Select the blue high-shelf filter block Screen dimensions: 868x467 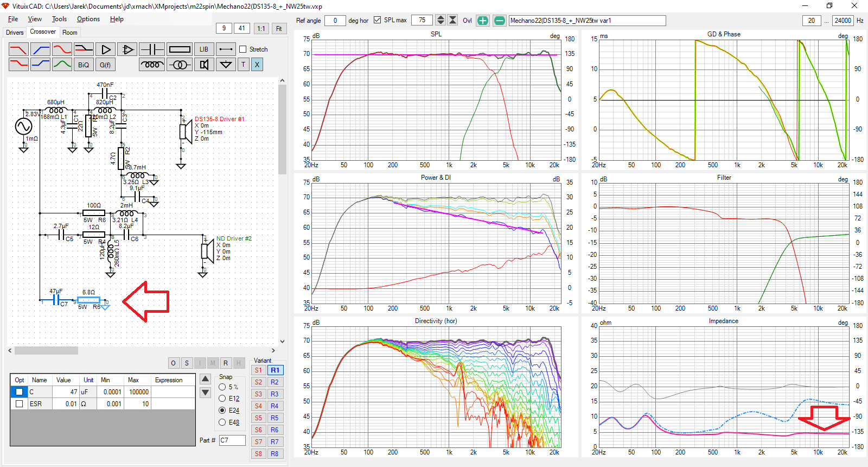pyautogui.click(x=41, y=65)
